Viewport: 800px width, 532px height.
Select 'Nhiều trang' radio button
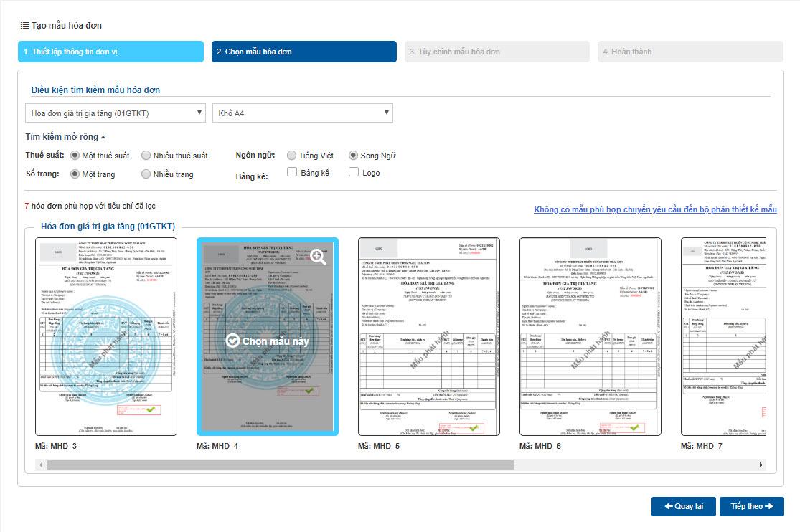pos(146,174)
